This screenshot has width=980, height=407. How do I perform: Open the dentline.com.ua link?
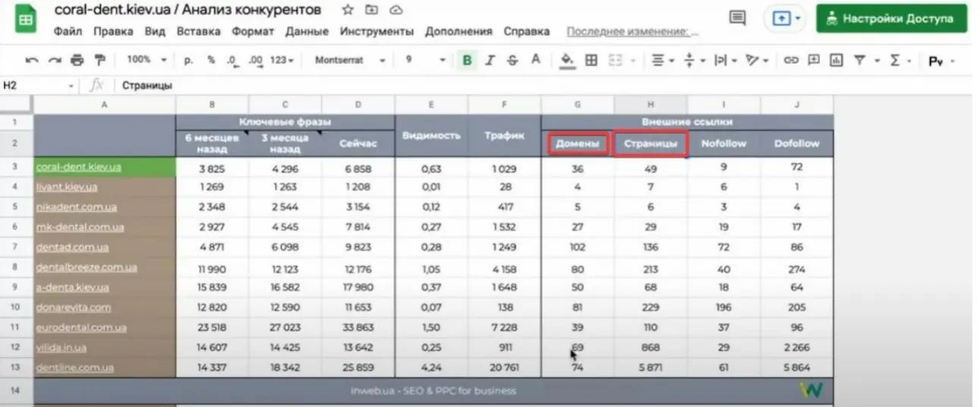74,368
